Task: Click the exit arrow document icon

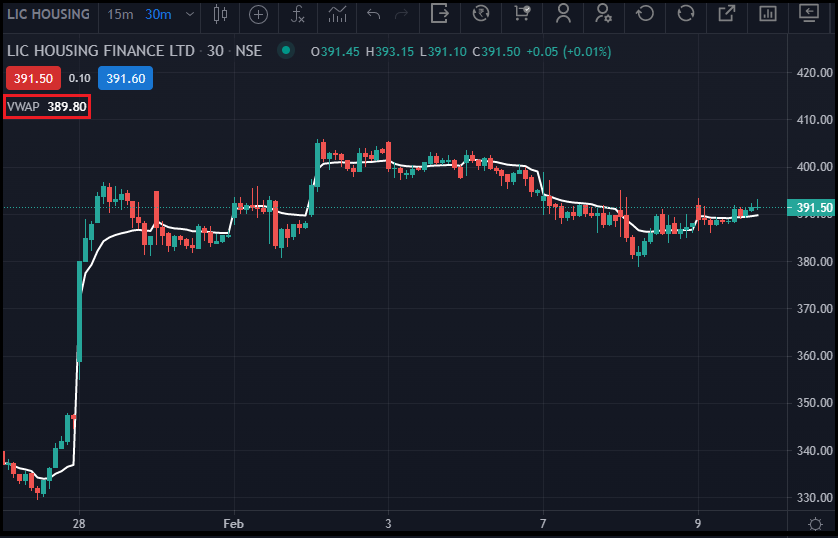Action: [439, 14]
